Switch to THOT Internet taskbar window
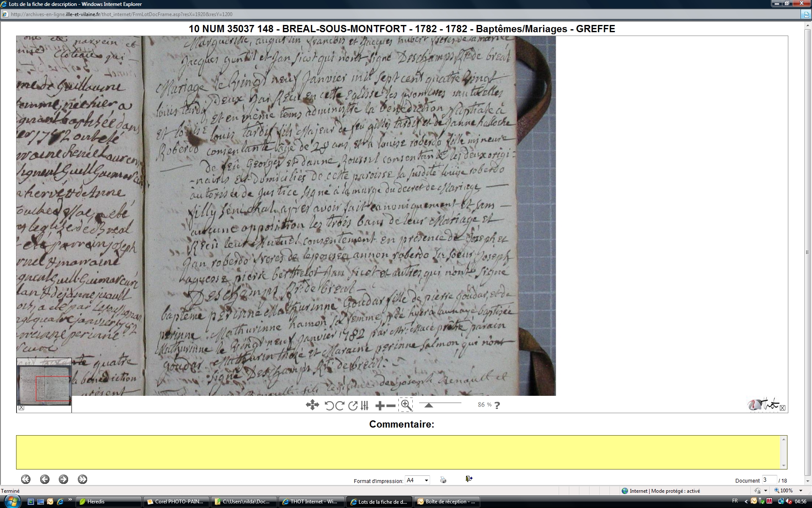 click(x=311, y=502)
